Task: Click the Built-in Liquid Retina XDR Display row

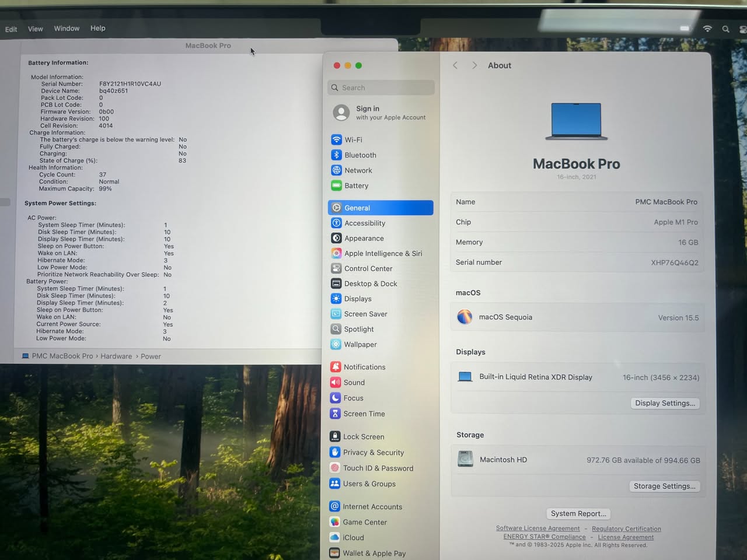Action: point(578,377)
